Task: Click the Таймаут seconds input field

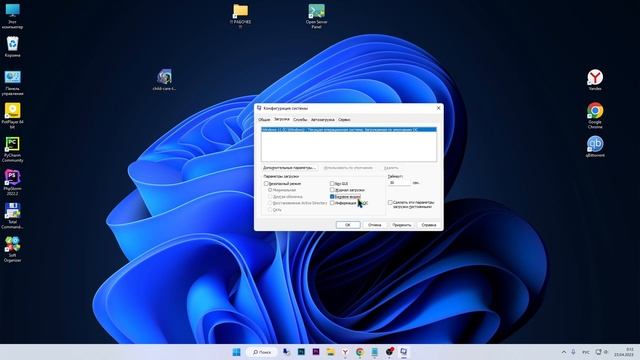Action: (x=399, y=182)
